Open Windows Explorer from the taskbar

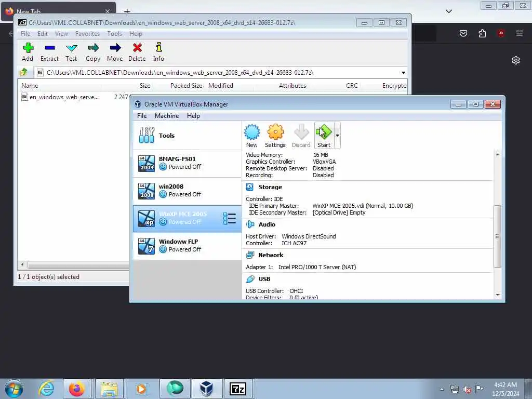click(x=109, y=389)
